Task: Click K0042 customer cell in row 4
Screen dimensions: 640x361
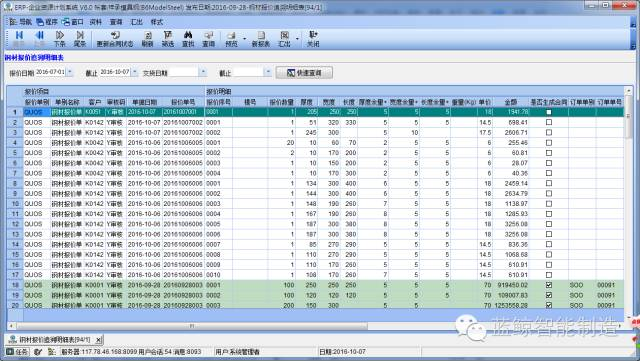Action: point(94,143)
